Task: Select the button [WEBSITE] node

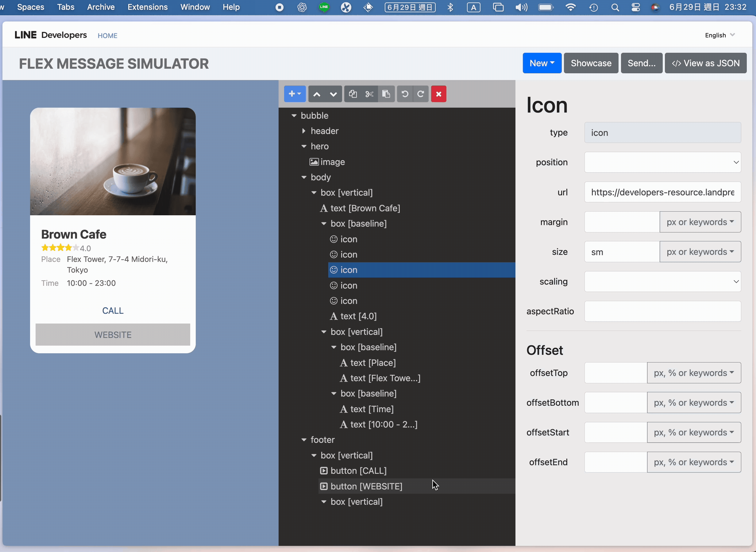Action: click(361, 486)
